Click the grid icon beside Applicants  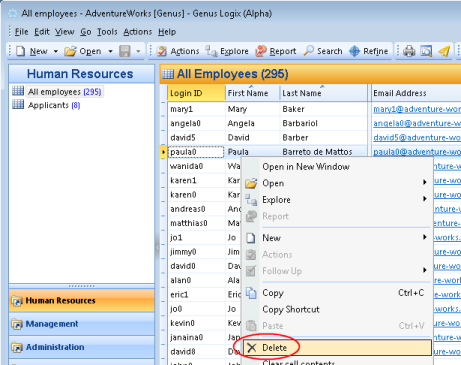[x=18, y=105]
